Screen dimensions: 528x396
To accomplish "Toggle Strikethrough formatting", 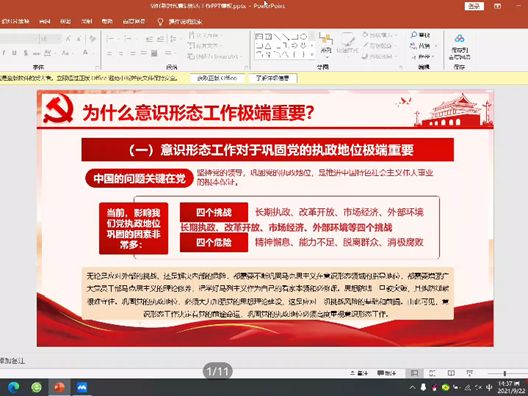I will click(36, 53).
